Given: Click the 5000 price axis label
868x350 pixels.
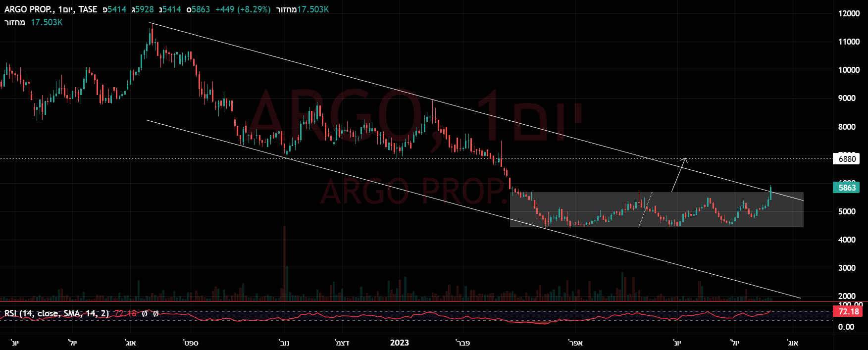Looking at the screenshot, I should point(847,211).
